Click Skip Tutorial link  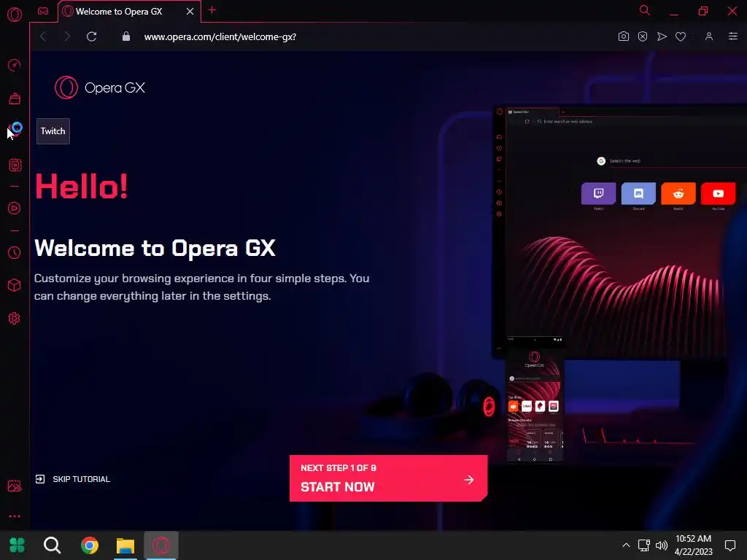pyautogui.click(x=73, y=479)
